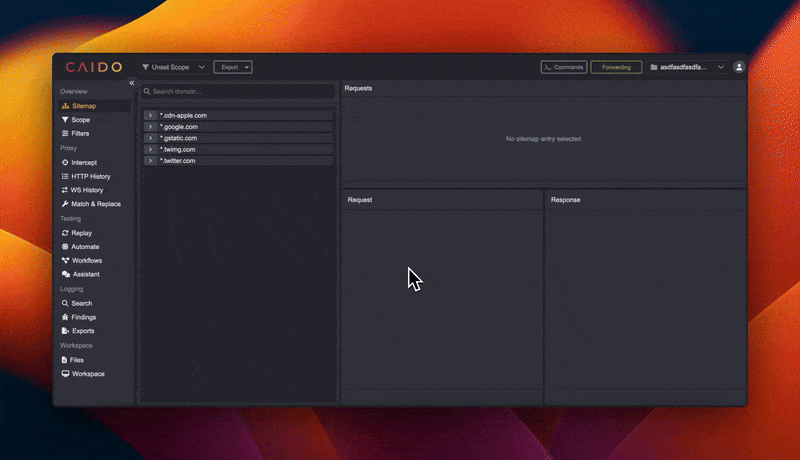Viewport: 800px width, 460px height.
Task: Open the user account avatar icon
Action: [739, 67]
